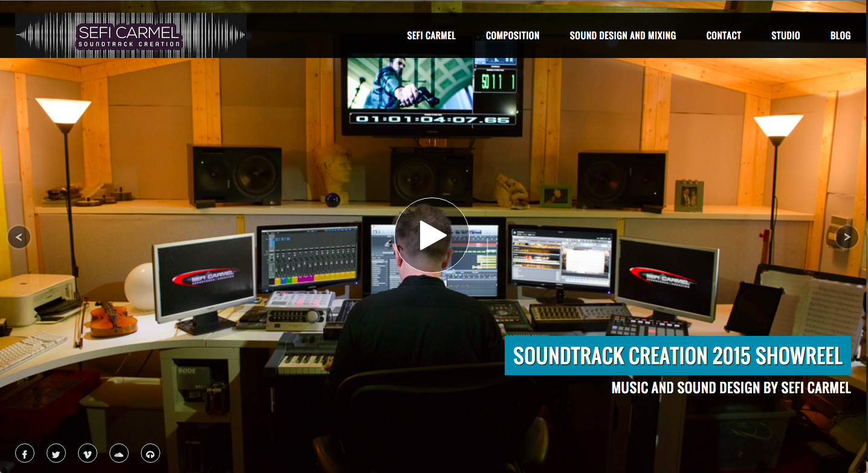The image size is (868, 473).
Task: Click the mixer screen with colored faders
Action: click(x=308, y=258)
